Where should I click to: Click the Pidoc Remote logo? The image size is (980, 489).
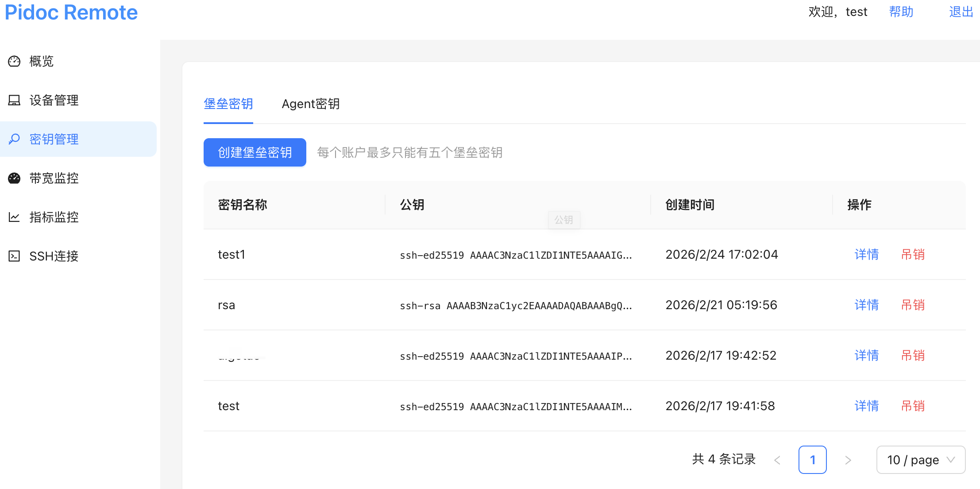tap(71, 12)
